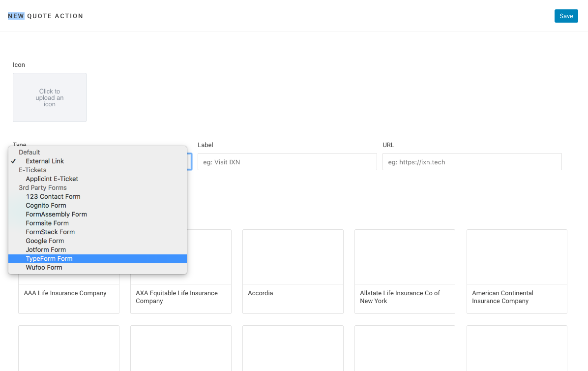Click the NEW QUOTE ACTION heading
Screen dimensions: 588x371
click(46, 16)
